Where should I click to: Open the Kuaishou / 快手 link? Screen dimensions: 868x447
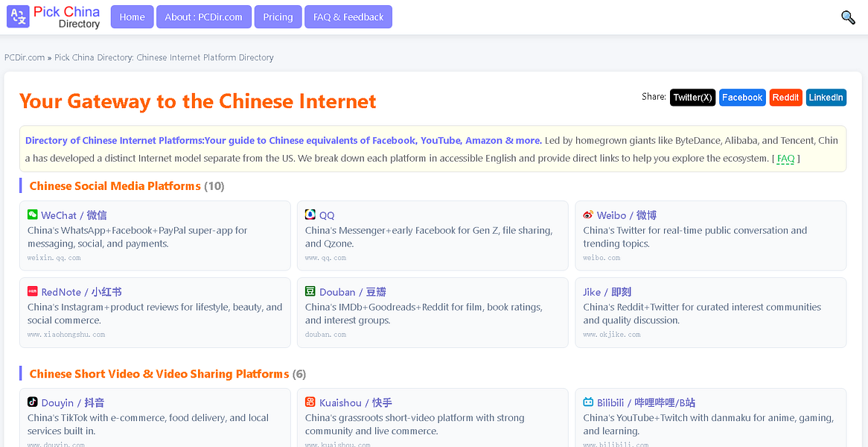point(356,403)
